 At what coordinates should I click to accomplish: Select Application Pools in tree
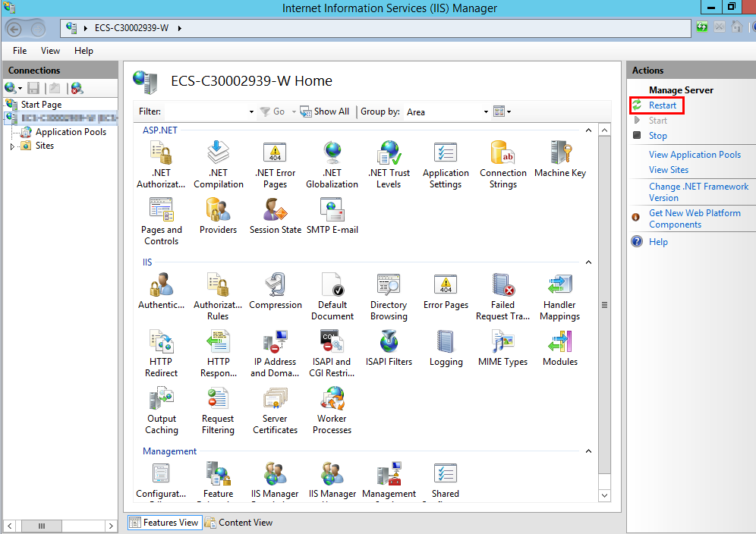[71, 132]
